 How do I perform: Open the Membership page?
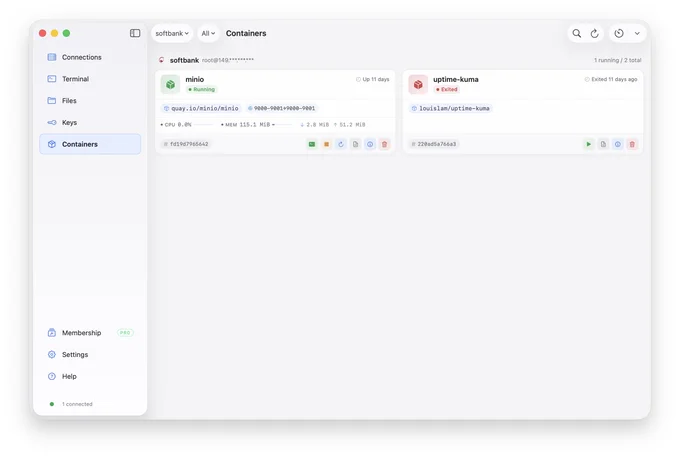point(90,333)
